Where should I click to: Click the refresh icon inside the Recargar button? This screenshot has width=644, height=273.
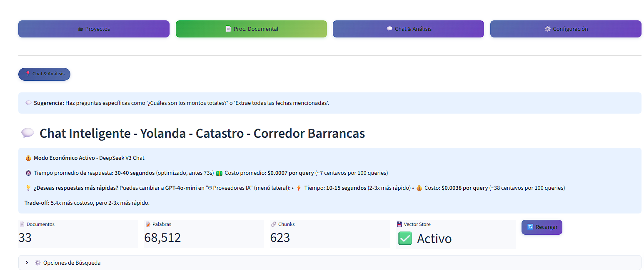point(531,227)
